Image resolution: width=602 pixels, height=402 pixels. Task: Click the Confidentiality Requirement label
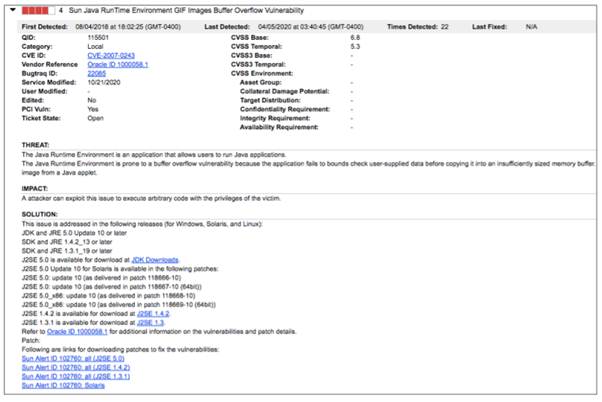click(x=285, y=109)
